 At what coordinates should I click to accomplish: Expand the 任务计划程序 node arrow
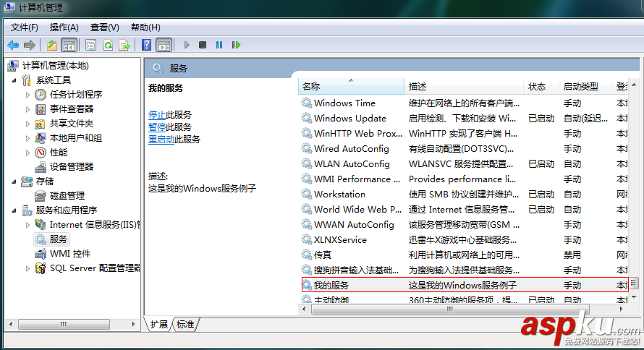pyautogui.click(x=28, y=95)
